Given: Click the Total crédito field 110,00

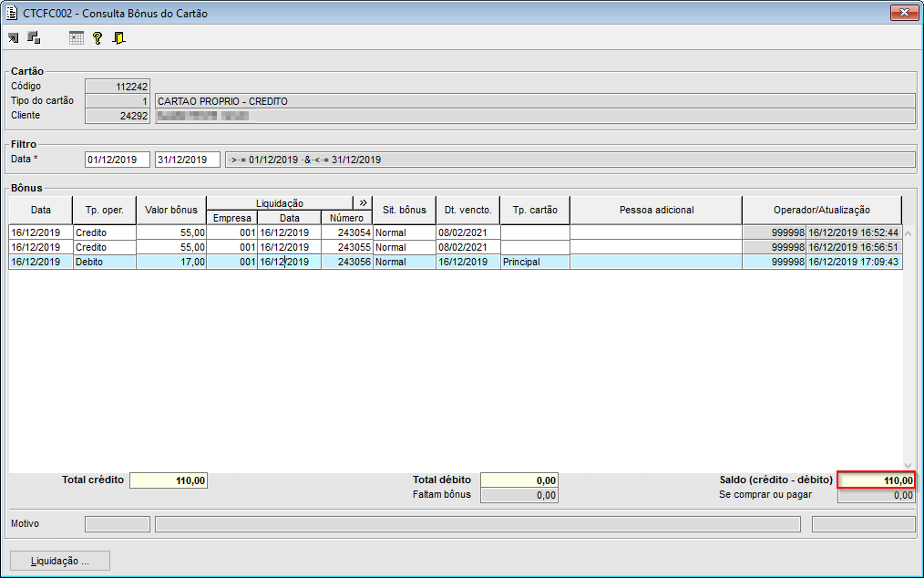Looking at the screenshot, I should pos(169,480).
